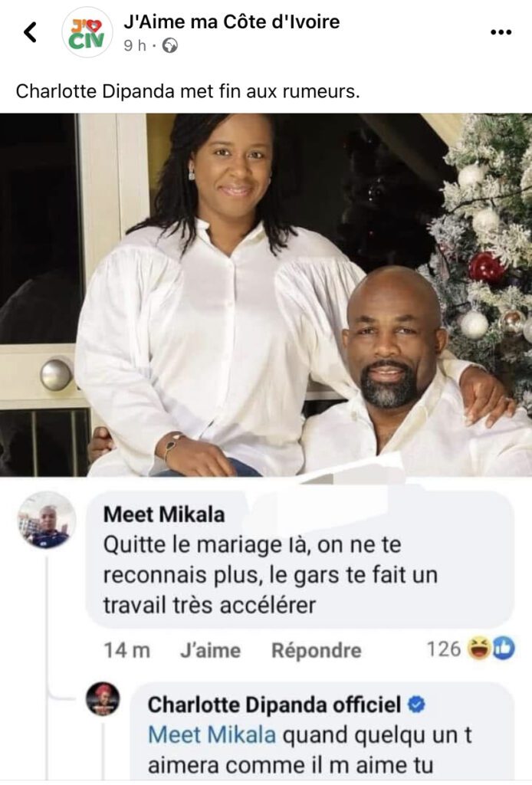The height and width of the screenshot is (785, 532).
Task: Open Meet Mikala commenter name
Action: tap(163, 514)
